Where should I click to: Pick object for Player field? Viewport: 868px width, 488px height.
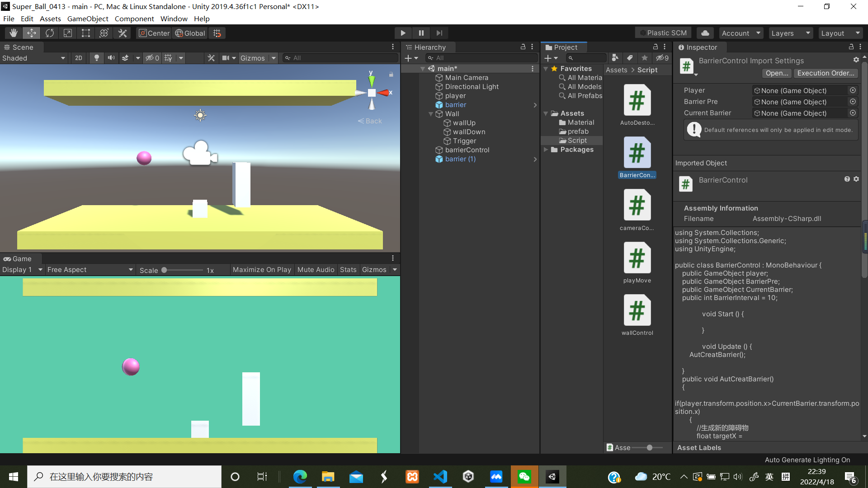853,90
